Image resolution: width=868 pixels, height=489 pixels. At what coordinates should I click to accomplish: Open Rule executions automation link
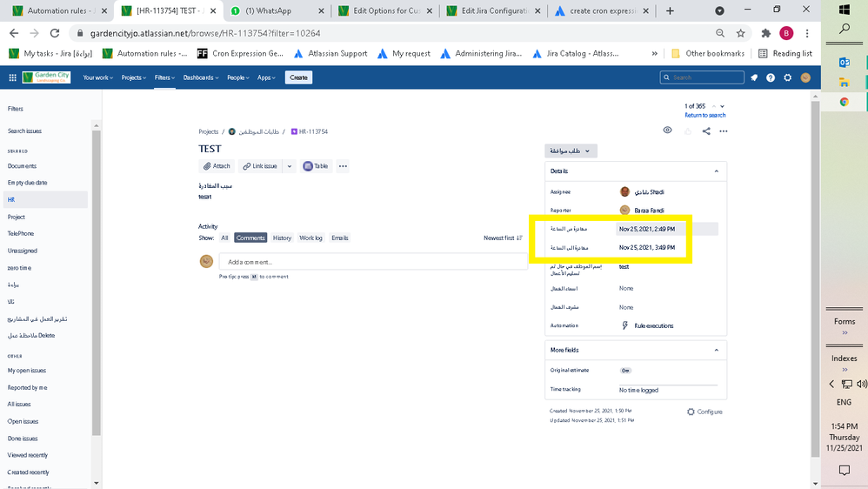tap(654, 325)
